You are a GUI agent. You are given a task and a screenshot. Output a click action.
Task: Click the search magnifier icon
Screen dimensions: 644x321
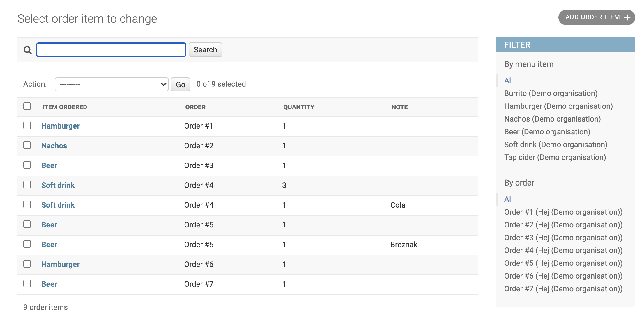28,50
